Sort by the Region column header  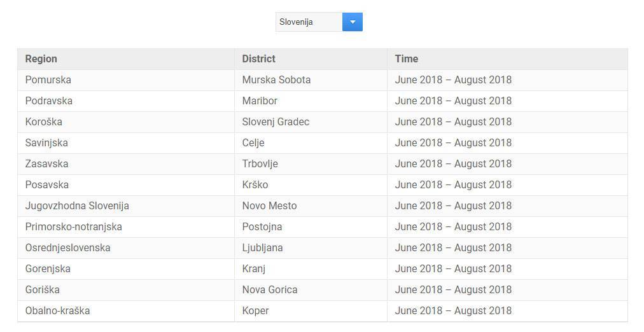click(x=41, y=59)
